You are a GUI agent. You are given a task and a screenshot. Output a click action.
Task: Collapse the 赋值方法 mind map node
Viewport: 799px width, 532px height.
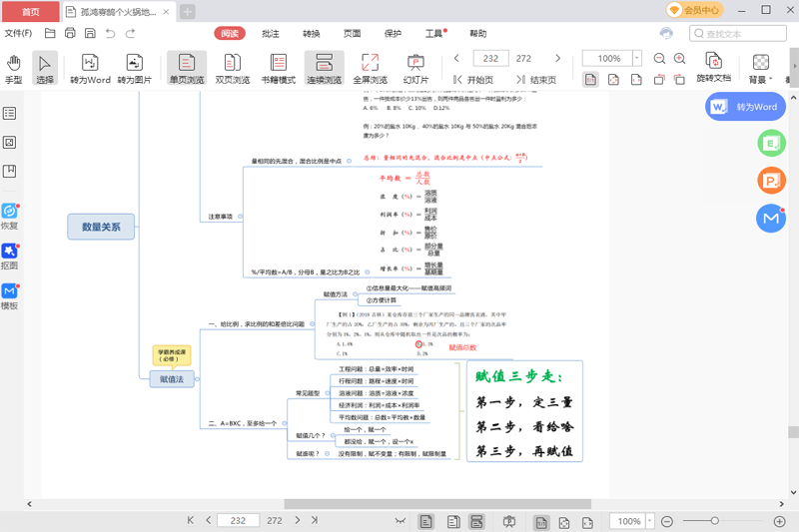point(356,294)
